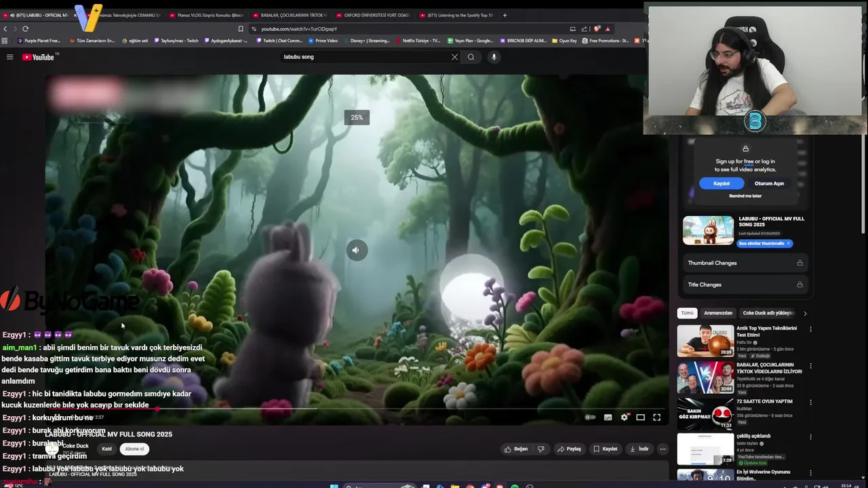This screenshot has height=488, width=868.
Task: Go back with browser back arrow
Action: tap(5, 28)
